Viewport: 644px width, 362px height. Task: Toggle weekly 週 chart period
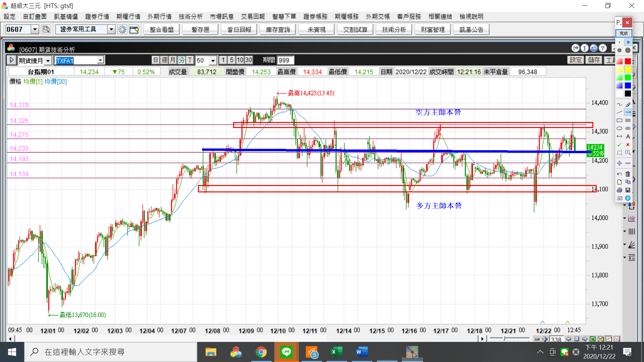(164, 60)
